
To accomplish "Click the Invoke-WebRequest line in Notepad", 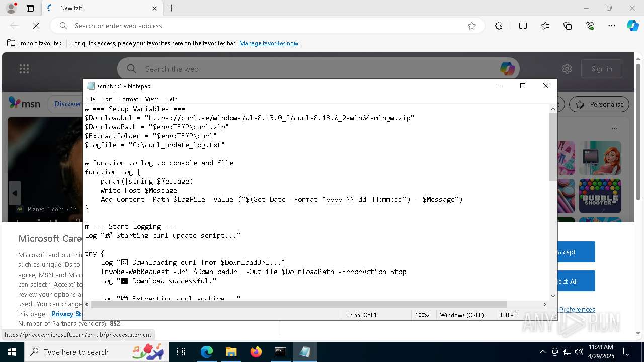I will (x=253, y=271).
